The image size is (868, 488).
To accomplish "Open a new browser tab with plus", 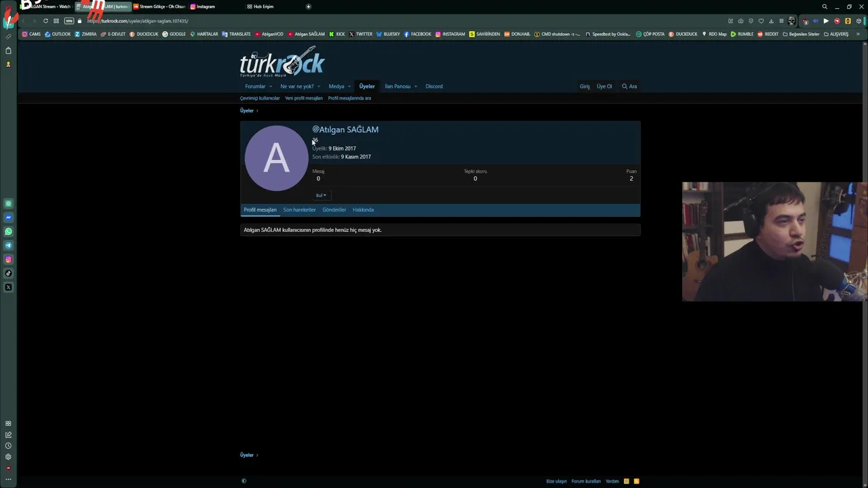I will 309,7.
